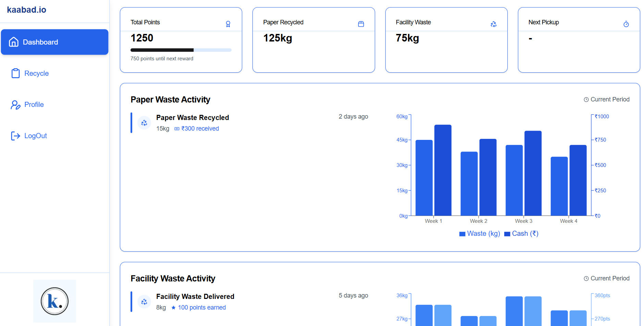The height and width of the screenshot is (326, 644).
Task: Click the logout arrow icon
Action: (x=15, y=136)
